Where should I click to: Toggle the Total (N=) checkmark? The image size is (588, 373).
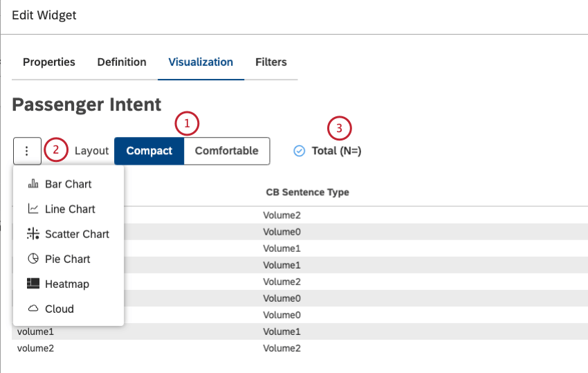pyautogui.click(x=300, y=151)
